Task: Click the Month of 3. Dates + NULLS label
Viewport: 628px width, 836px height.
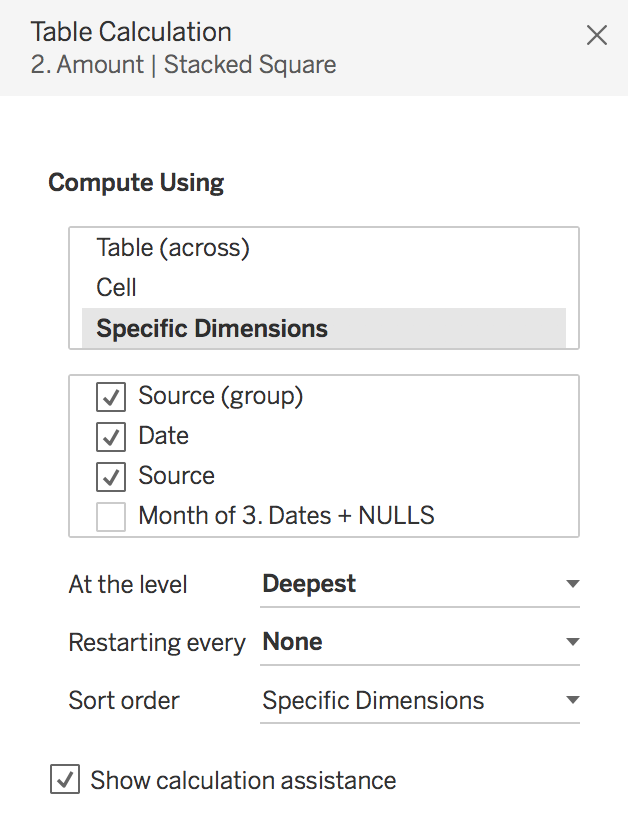Action: click(286, 516)
